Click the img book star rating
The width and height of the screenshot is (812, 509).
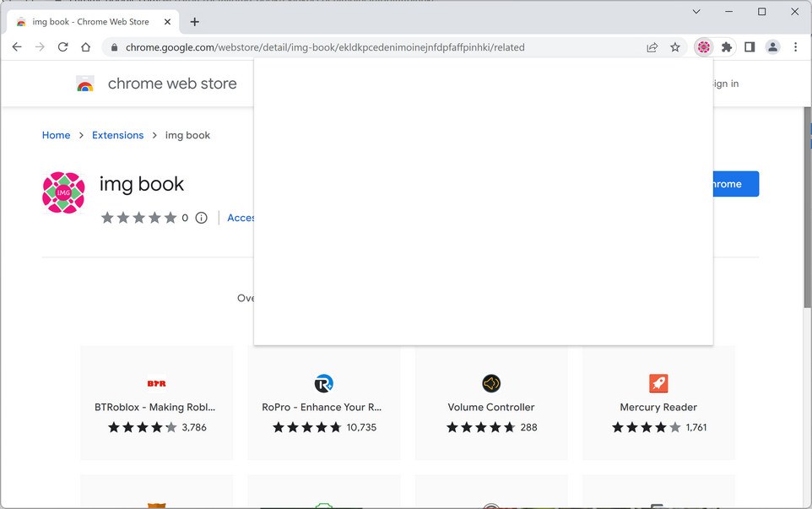[x=138, y=218]
